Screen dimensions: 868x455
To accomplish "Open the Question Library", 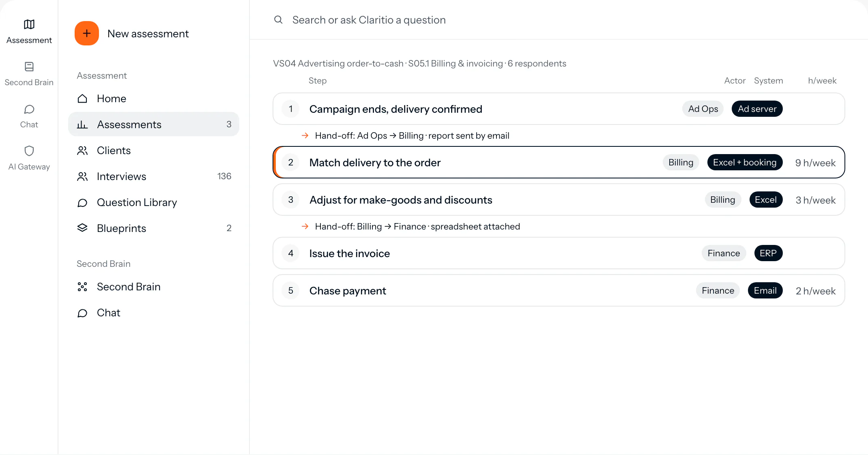I will point(154,202).
